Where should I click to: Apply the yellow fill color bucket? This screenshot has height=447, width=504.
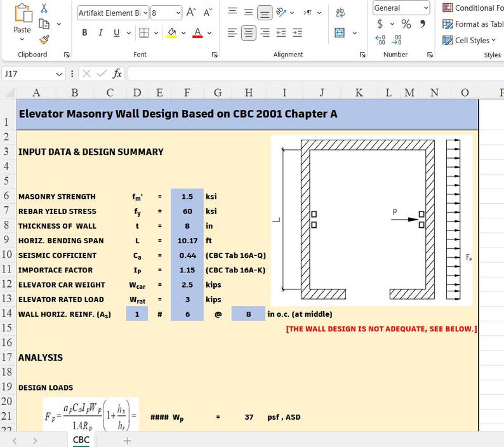click(171, 32)
